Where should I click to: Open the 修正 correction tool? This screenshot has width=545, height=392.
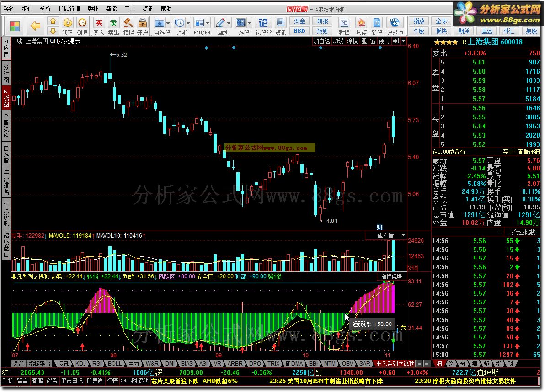pyautogui.click(x=67, y=26)
